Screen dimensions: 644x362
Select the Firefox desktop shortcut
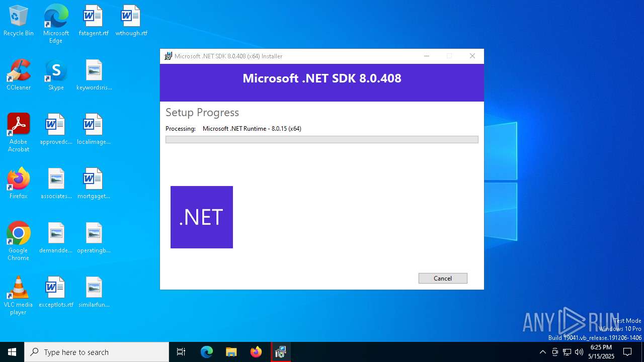pos(19,184)
